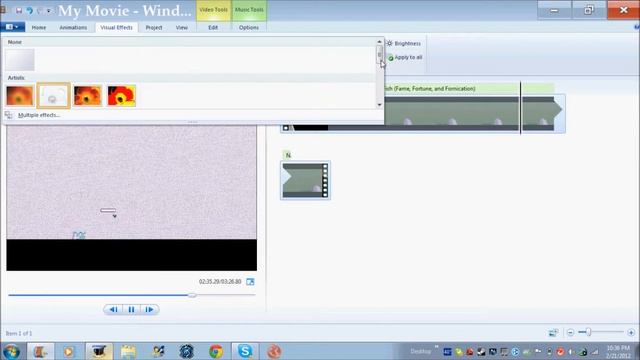Open the round blue swirl taskbar icon
Image resolution: width=640 pixels, height=360 pixels.
click(187, 351)
